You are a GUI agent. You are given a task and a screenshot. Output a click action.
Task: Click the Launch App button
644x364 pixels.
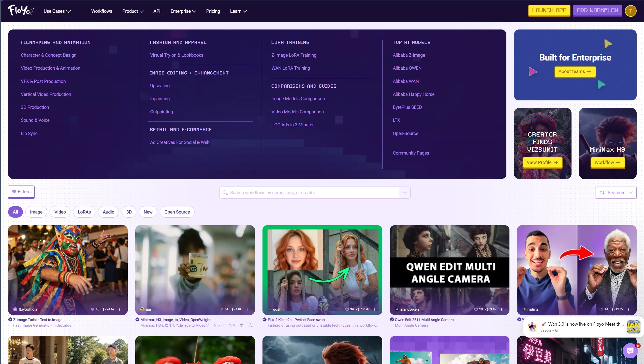coord(549,10)
